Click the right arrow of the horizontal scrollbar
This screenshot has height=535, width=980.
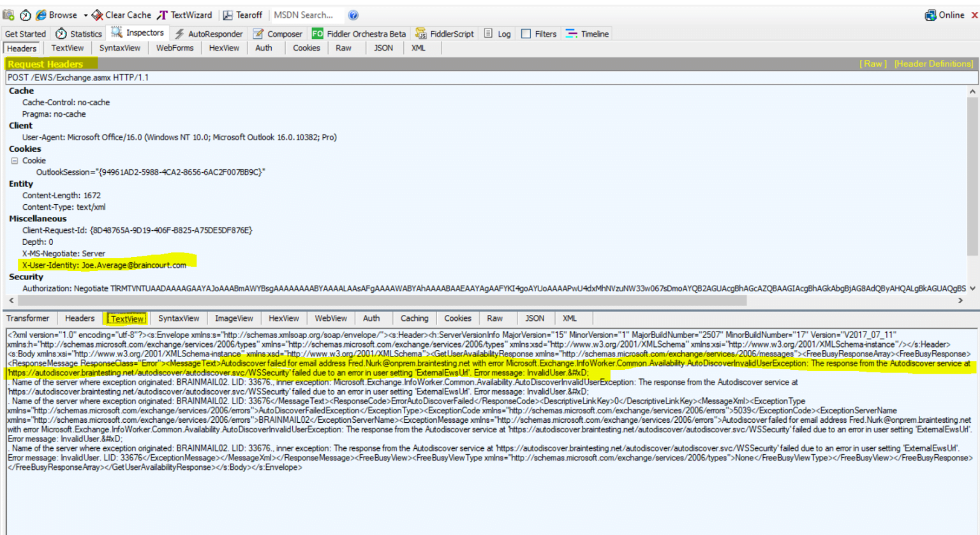click(x=960, y=300)
